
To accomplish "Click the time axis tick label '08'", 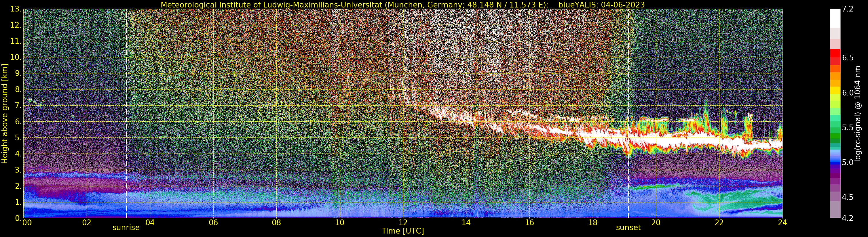I will (x=276, y=223).
